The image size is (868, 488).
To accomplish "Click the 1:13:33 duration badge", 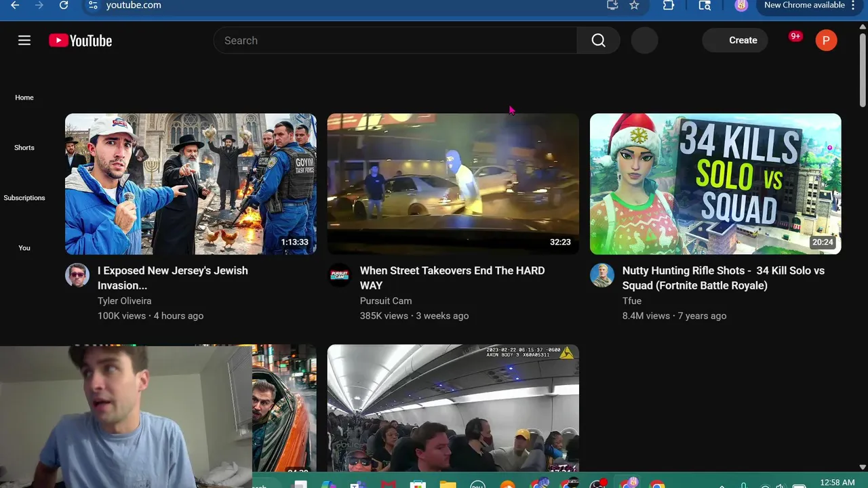I will [295, 242].
